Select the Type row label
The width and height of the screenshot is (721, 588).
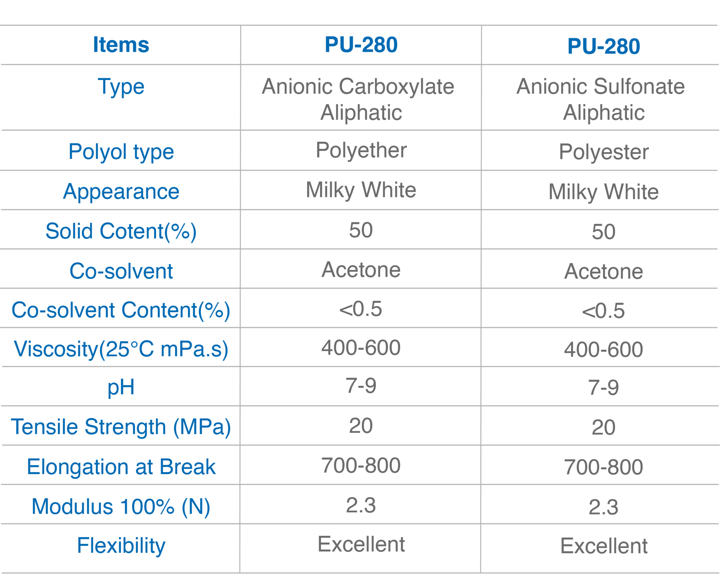click(x=121, y=87)
